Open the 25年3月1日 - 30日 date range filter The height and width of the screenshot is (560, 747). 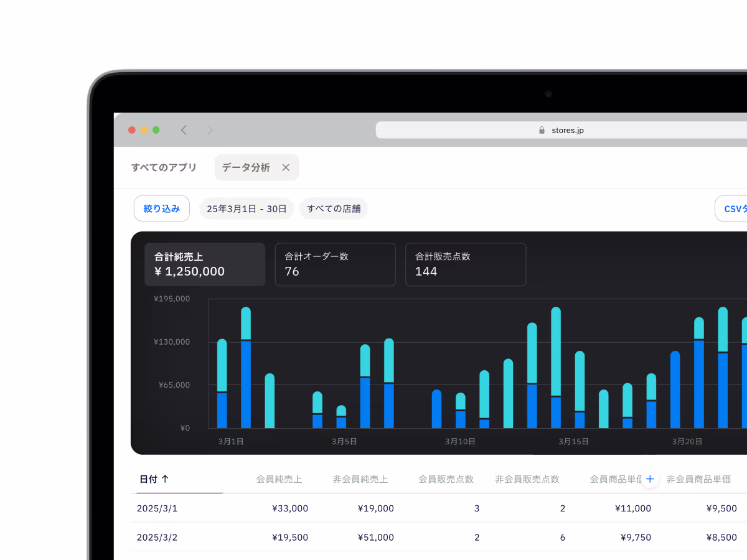coord(247,208)
